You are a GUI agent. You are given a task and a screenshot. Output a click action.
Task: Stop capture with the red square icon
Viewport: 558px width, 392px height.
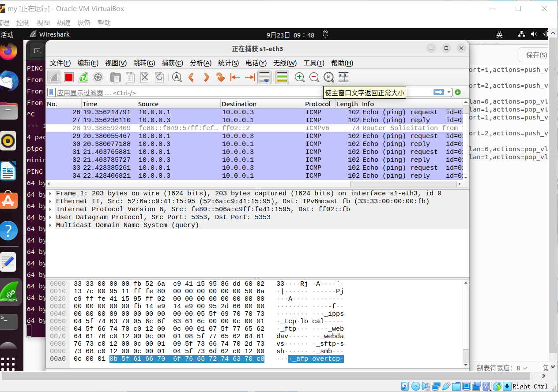pyautogui.click(x=69, y=78)
